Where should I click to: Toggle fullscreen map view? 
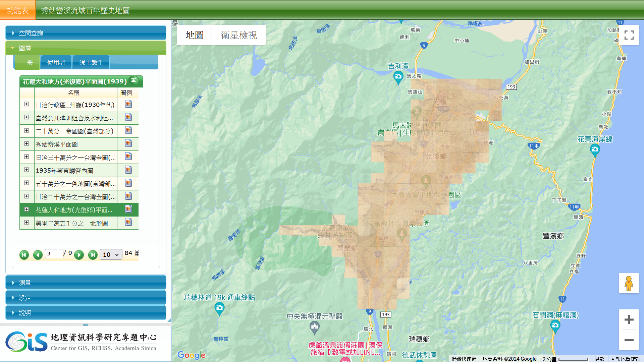pyautogui.click(x=629, y=35)
